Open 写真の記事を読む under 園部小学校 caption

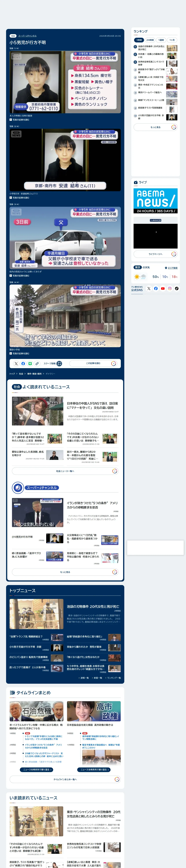click(20, 353)
